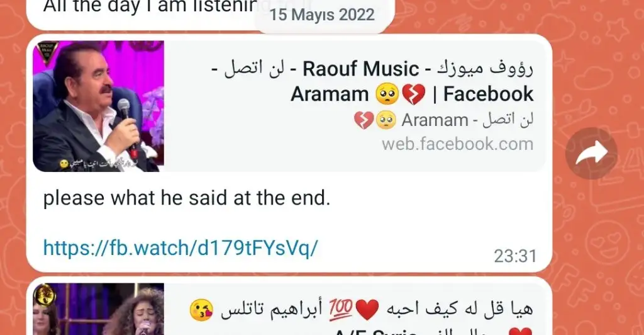Tap the web.facebook.com source label
This screenshot has height=335, width=644.
(x=458, y=144)
